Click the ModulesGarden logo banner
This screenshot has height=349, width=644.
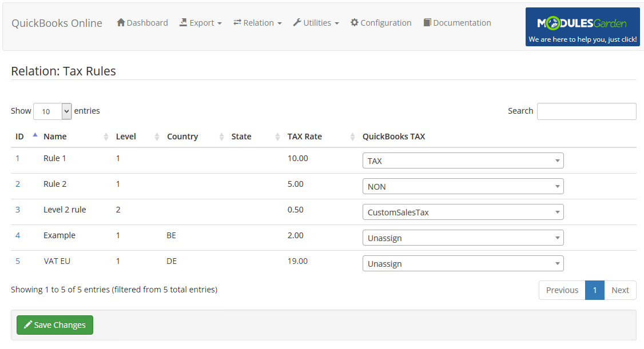(582, 26)
